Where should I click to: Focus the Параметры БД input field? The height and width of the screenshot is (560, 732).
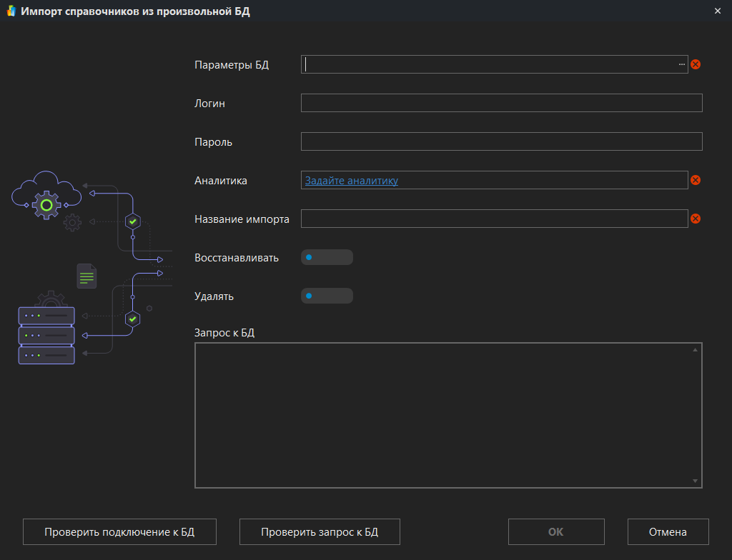click(x=490, y=64)
